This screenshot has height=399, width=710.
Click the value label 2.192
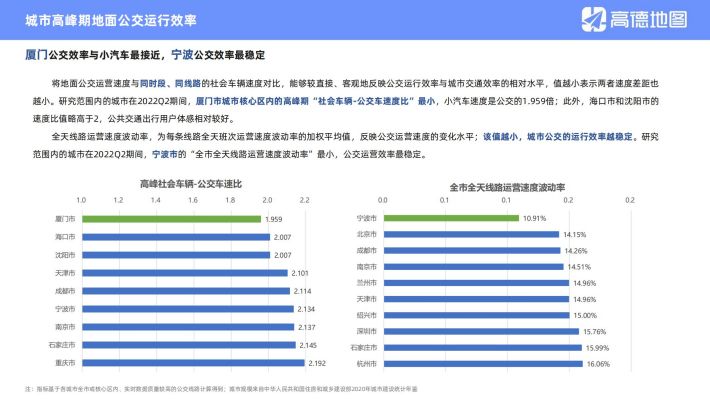317,363
